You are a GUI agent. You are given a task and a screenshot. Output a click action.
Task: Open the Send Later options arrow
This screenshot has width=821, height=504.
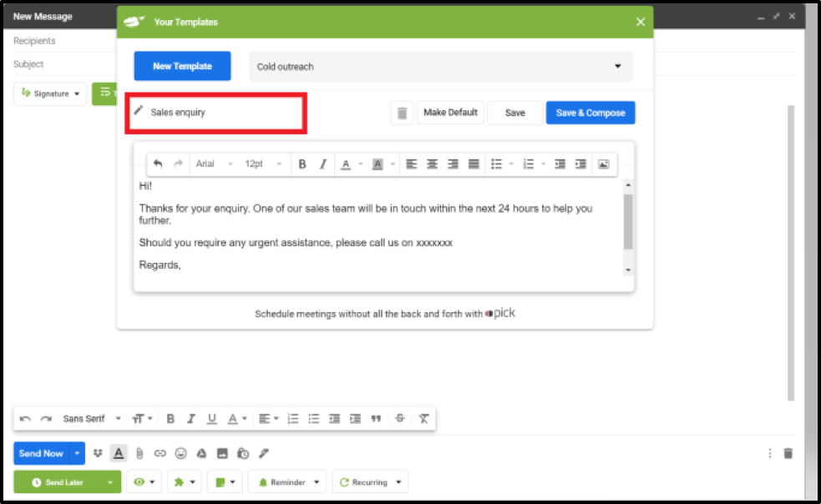(110, 482)
